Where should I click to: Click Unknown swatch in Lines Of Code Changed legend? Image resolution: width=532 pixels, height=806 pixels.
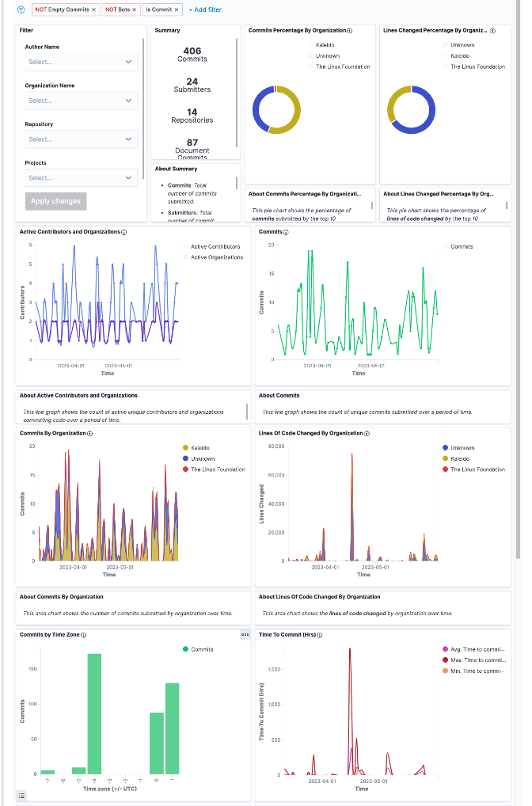click(x=445, y=448)
